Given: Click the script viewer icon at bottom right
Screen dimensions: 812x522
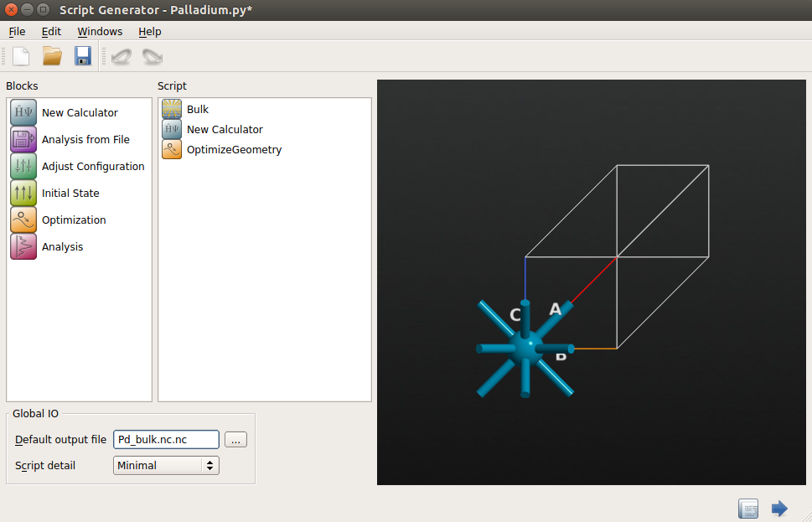Looking at the screenshot, I should tap(748, 509).
